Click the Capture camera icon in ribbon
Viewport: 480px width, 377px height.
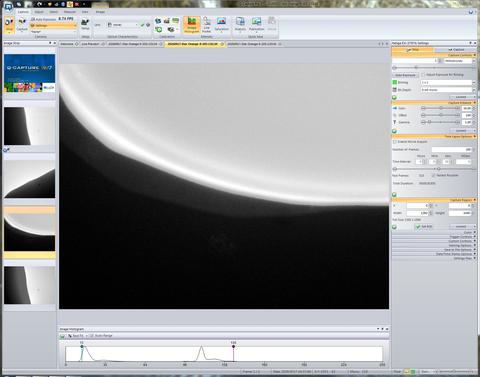(22, 25)
